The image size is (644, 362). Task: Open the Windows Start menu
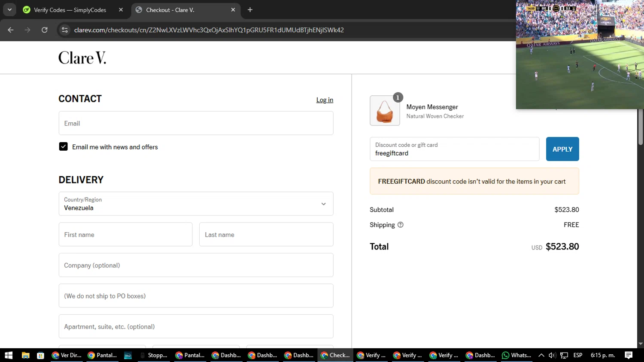(9, 355)
